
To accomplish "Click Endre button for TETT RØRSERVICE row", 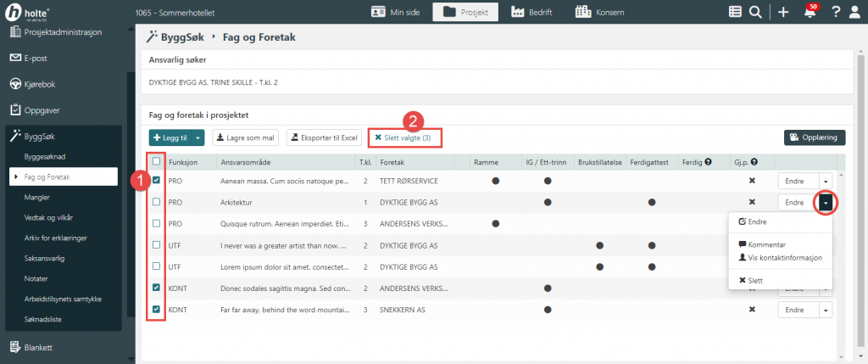I will (x=798, y=182).
